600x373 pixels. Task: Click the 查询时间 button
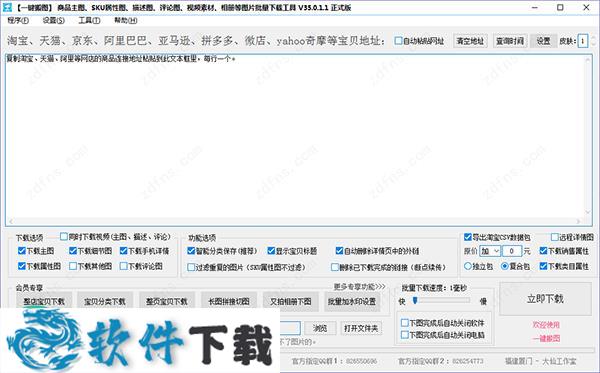510,41
